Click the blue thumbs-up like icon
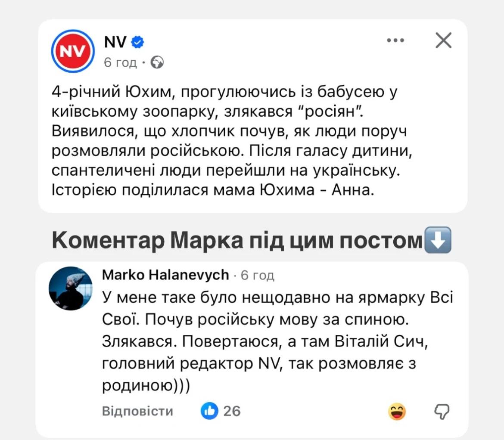The image size is (504, 440). tap(210, 411)
